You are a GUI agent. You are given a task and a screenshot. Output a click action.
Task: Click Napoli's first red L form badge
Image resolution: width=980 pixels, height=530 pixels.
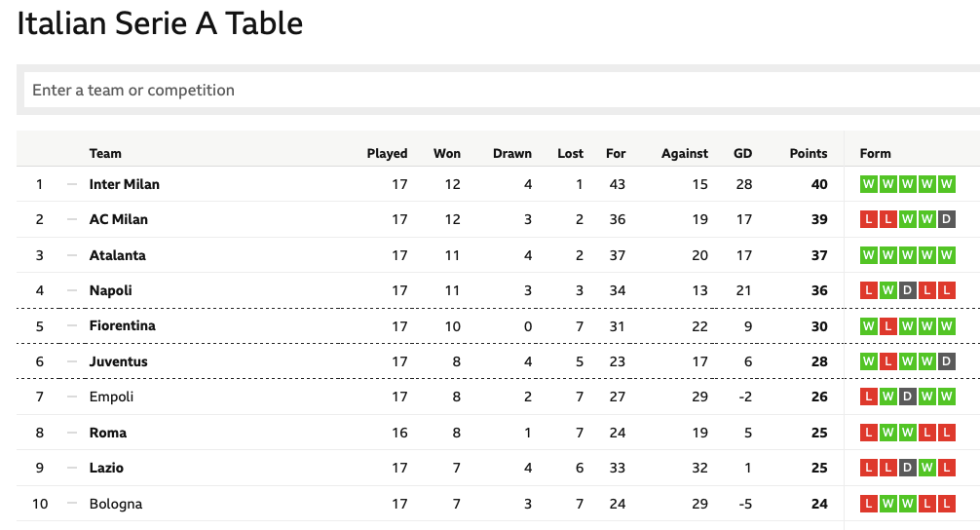(868, 290)
